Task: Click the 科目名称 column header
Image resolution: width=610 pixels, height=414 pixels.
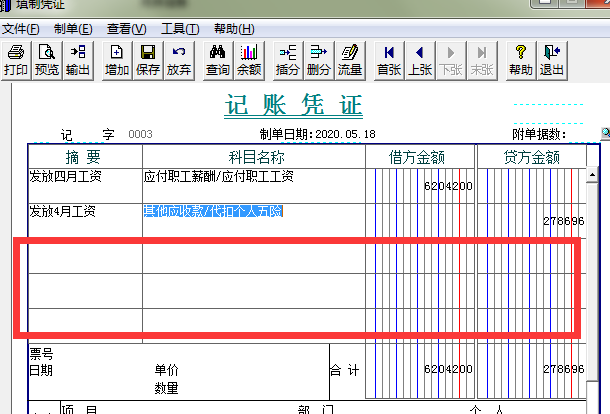Action: [x=256, y=157]
